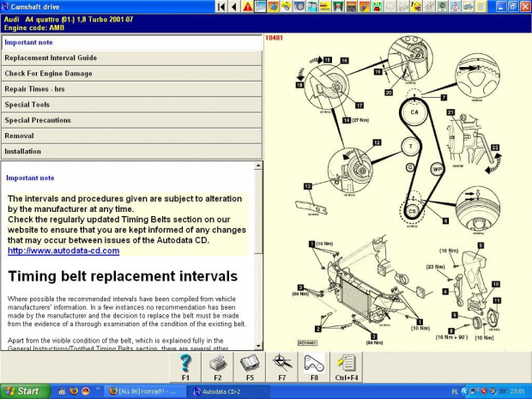Go back using the left arrow icon
532x399 pixels.
pyautogui.click(x=234, y=7)
